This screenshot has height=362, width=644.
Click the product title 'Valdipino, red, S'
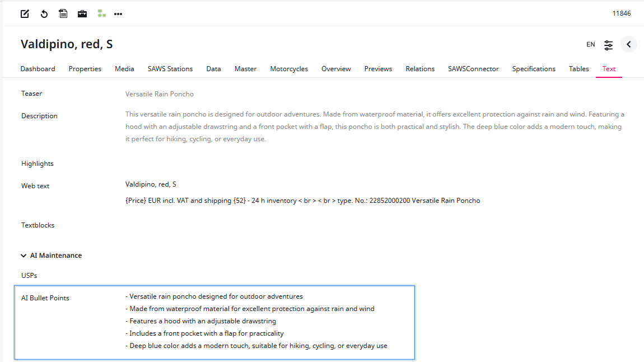click(67, 44)
